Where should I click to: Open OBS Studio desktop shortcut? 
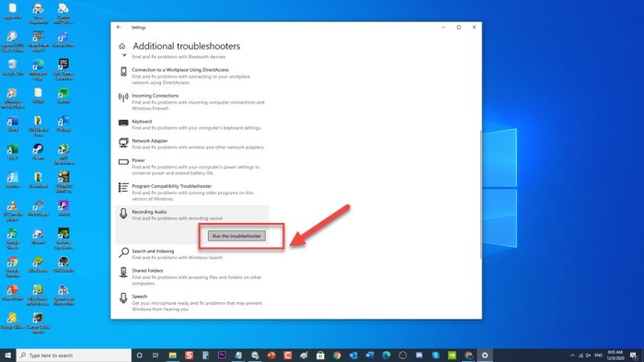tap(63, 264)
